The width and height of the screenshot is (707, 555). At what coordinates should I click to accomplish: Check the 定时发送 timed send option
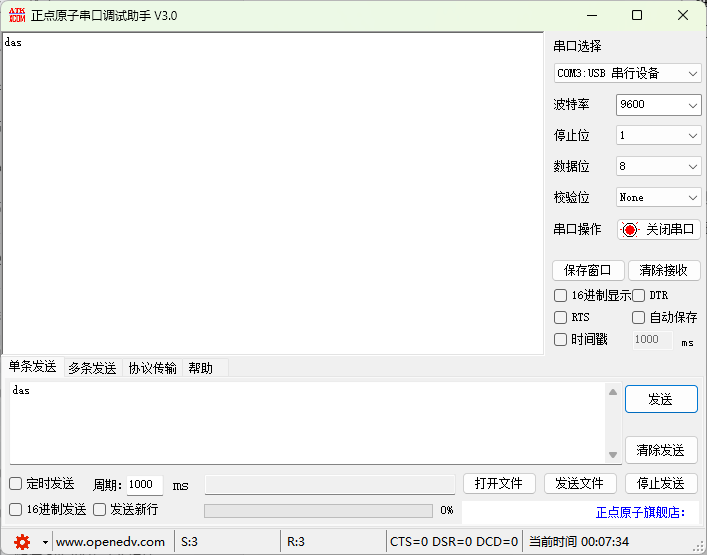(x=16, y=484)
